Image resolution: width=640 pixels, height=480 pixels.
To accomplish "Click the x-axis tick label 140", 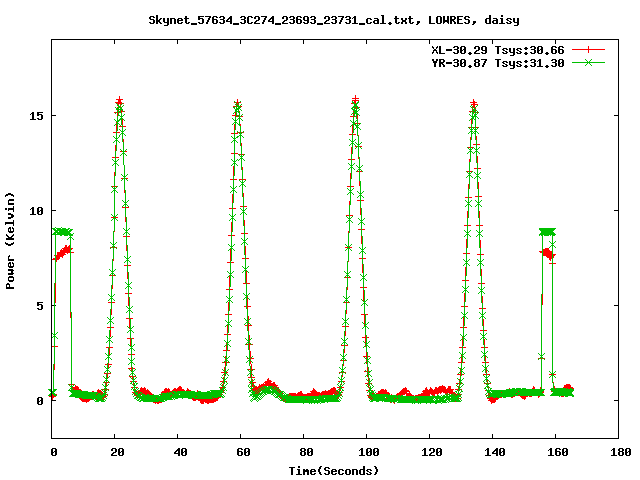I will coord(495,452).
